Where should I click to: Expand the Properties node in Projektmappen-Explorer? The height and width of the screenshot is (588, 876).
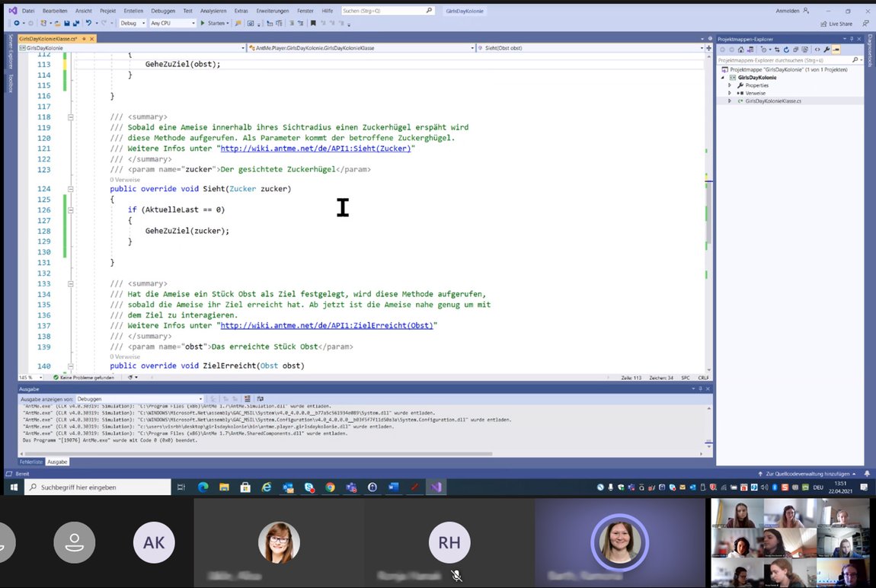(x=730, y=85)
